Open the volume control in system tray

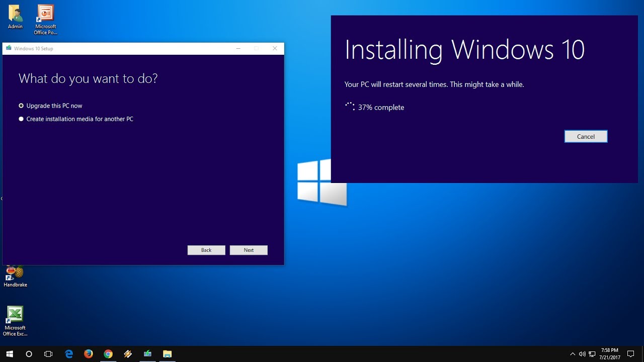click(582, 354)
